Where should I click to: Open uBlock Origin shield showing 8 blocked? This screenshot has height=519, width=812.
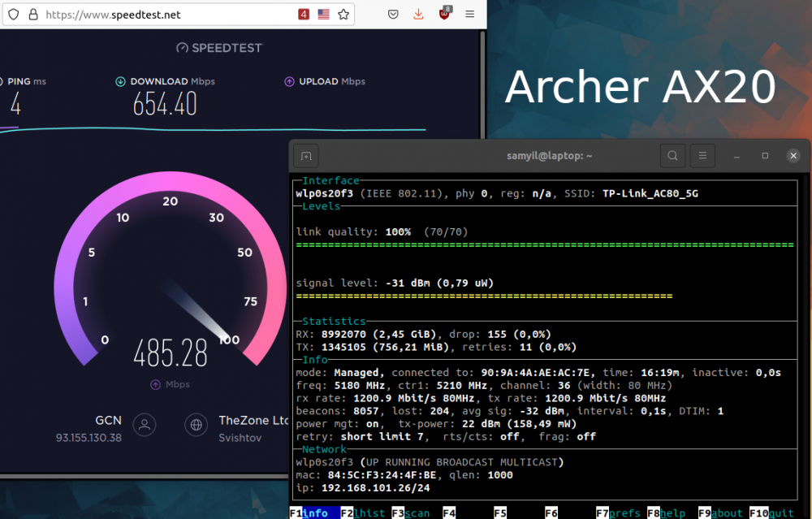tap(443, 15)
